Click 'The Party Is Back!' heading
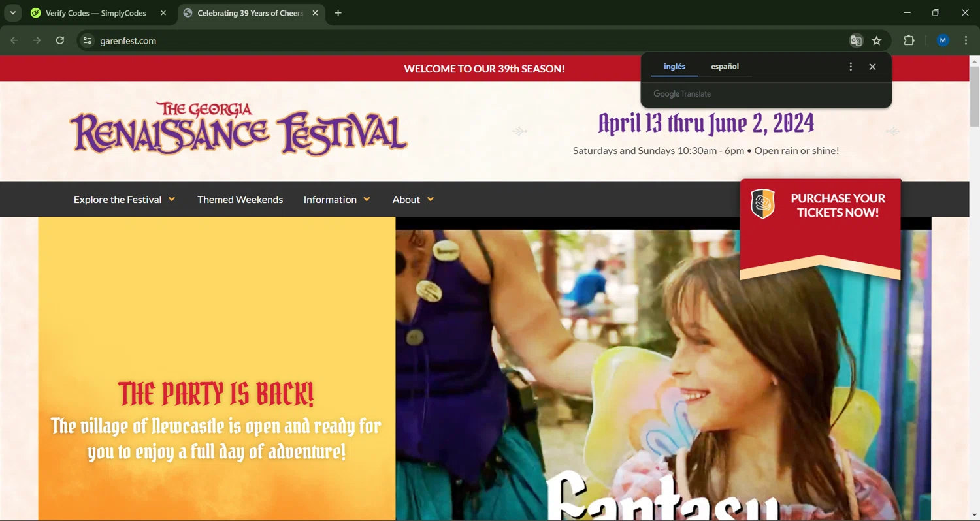The image size is (980, 521). click(x=216, y=394)
